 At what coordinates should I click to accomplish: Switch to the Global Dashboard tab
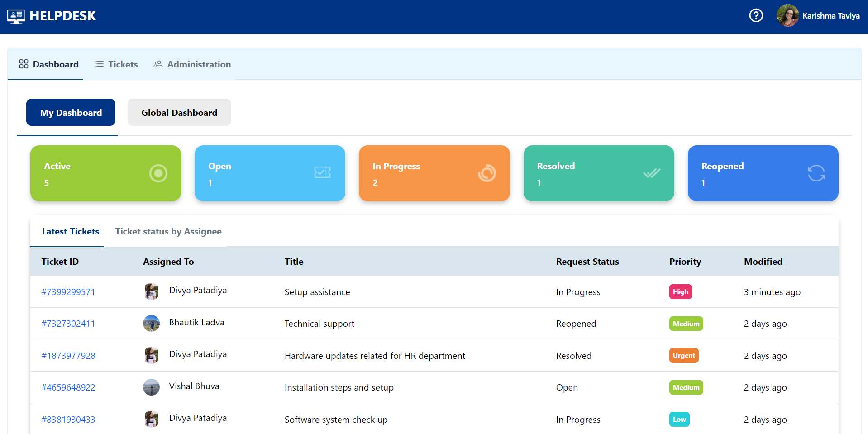179,112
